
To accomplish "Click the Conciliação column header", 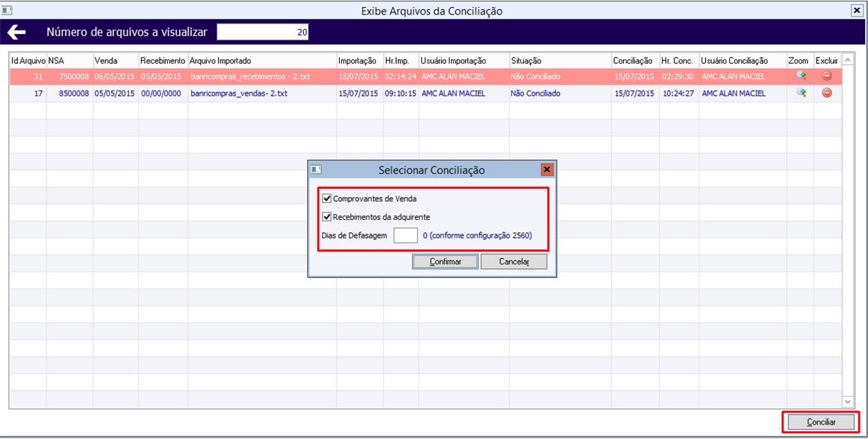I will tap(636, 61).
